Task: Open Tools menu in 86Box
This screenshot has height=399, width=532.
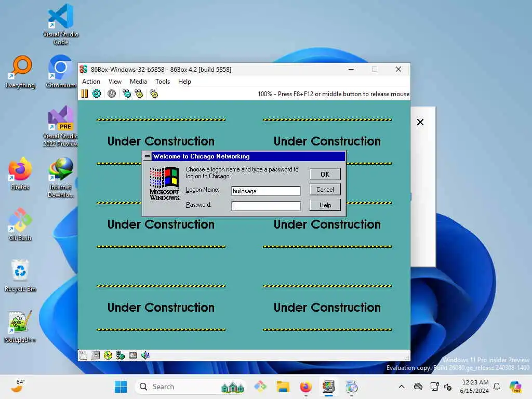Action: coord(163,82)
